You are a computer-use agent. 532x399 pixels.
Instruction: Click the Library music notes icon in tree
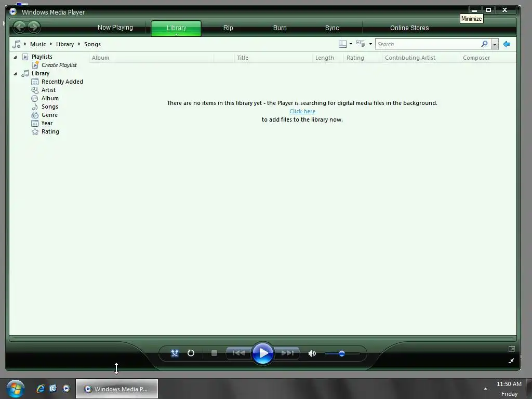(25, 73)
